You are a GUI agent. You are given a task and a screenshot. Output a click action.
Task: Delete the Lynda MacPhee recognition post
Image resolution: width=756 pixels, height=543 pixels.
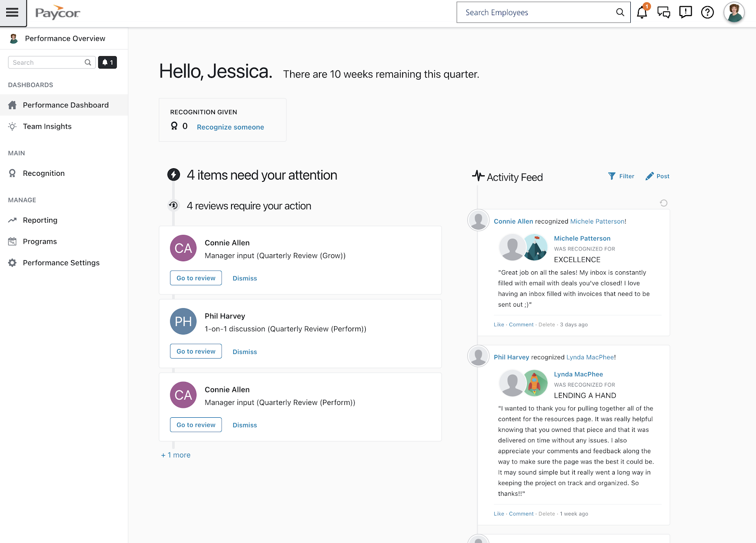(x=547, y=514)
